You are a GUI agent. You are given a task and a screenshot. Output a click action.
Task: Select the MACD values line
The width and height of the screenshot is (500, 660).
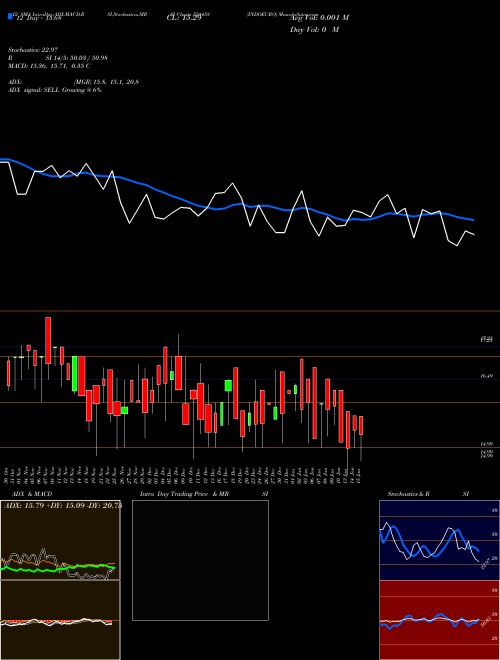(x=49, y=66)
